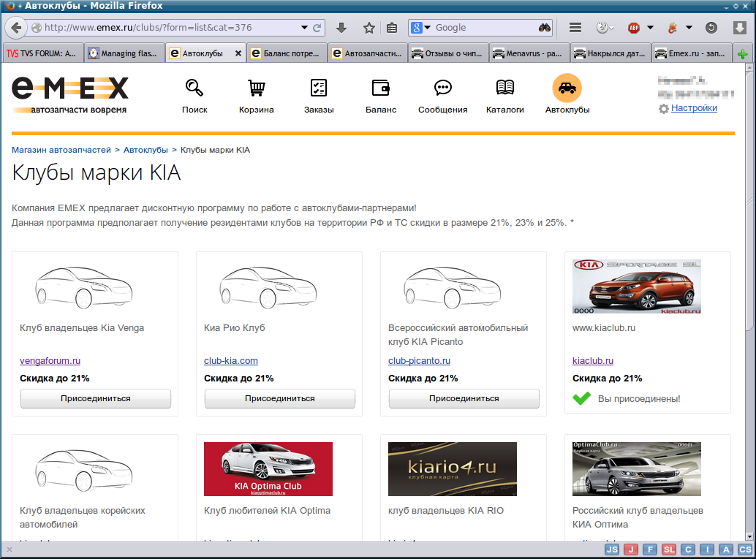Switch to the Баланс потре... tab
756x559 pixels.
tap(287, 53)
